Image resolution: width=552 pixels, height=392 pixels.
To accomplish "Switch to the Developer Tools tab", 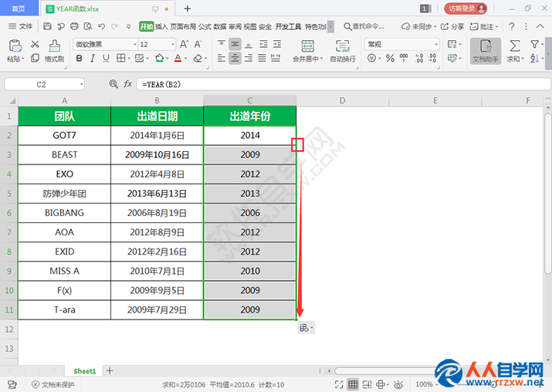I will click(288, 27).
